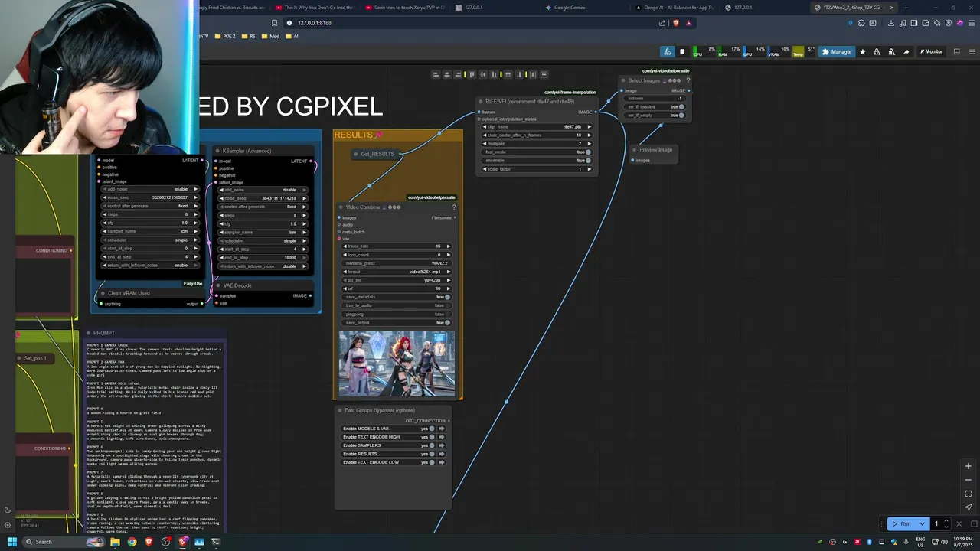Screen dimensions: 980x551
Task: Collapse the RIFE VFI node dot
Action: 480,102
